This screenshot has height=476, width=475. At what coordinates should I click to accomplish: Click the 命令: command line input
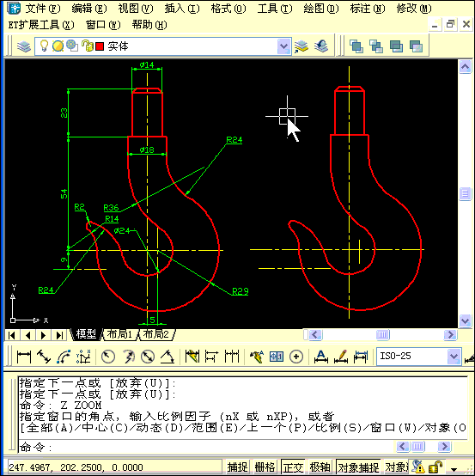click(206, 447)
